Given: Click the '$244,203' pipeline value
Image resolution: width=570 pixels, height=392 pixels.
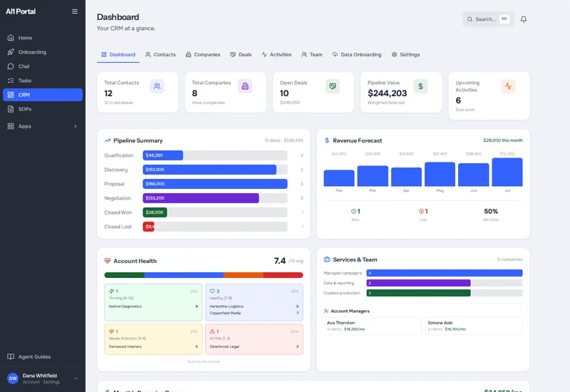Looking at the screenshot, I should 387,93.
